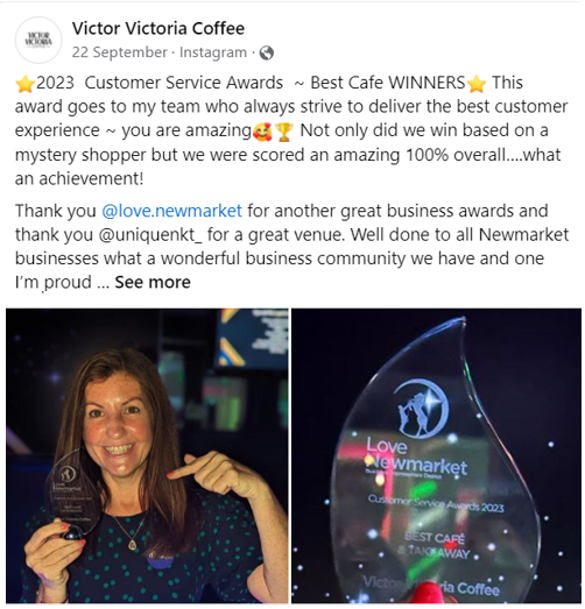This screenshot has height=609, width=585.
Task: Click the globe public audience icon
Action: 266,53
